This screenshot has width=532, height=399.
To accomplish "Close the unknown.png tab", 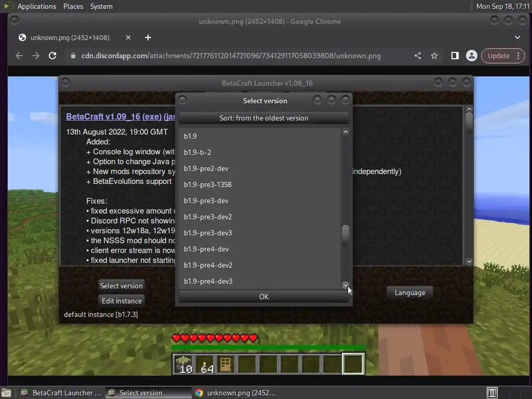I will click(x=128, y=37).
